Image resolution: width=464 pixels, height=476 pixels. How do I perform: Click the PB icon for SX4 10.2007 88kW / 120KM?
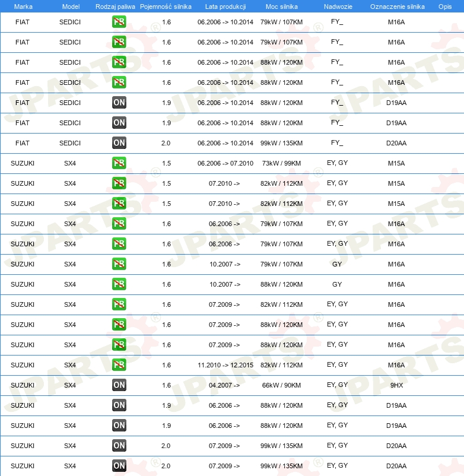[x=119, y=284]
